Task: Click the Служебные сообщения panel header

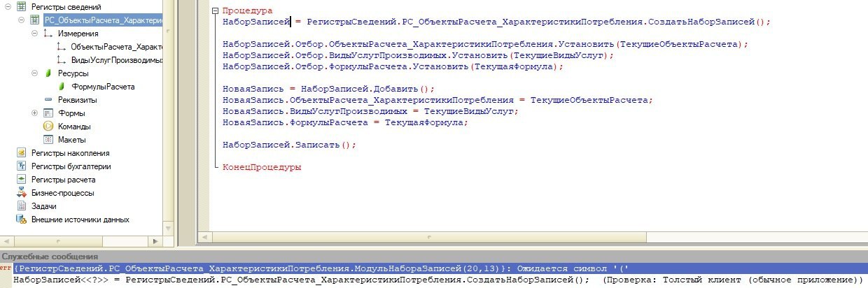Action: click(x=434, y=257)
